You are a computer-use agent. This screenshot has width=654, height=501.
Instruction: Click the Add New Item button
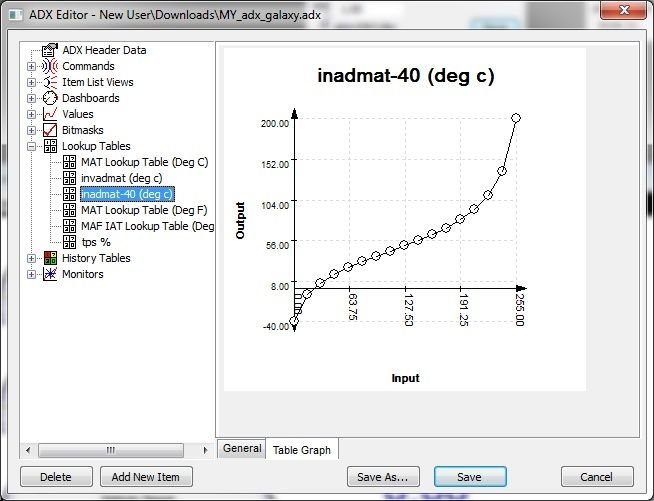146,477
